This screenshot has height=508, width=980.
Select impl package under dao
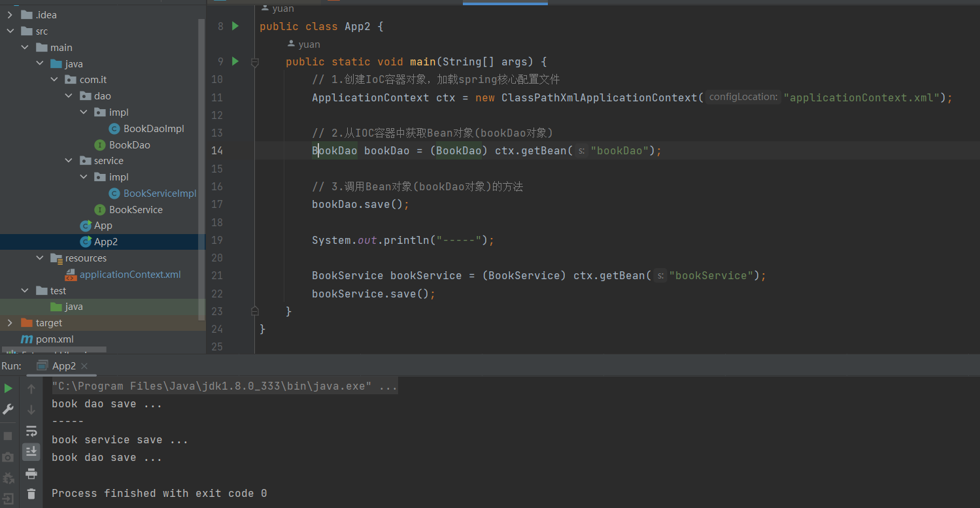click(x=119, y=112)
